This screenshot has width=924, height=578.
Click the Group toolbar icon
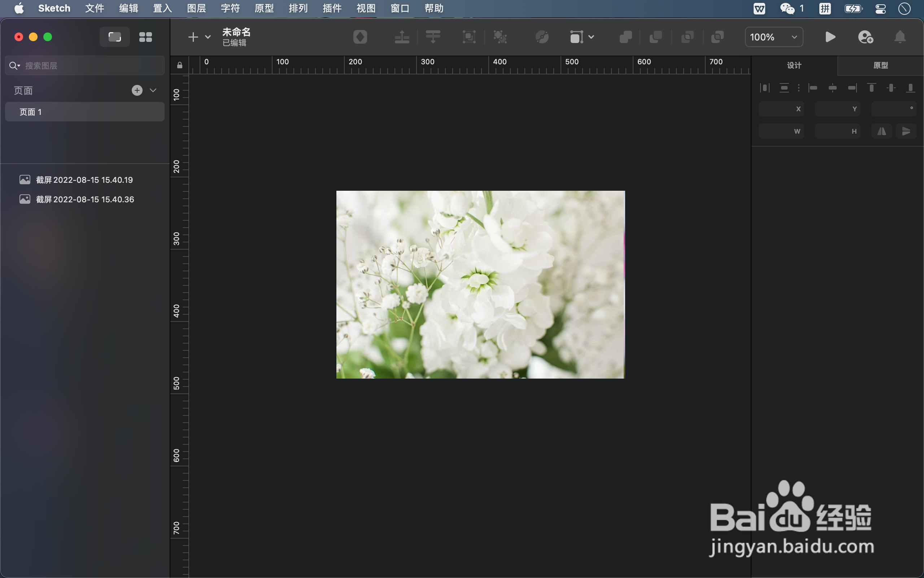(469, 37)
